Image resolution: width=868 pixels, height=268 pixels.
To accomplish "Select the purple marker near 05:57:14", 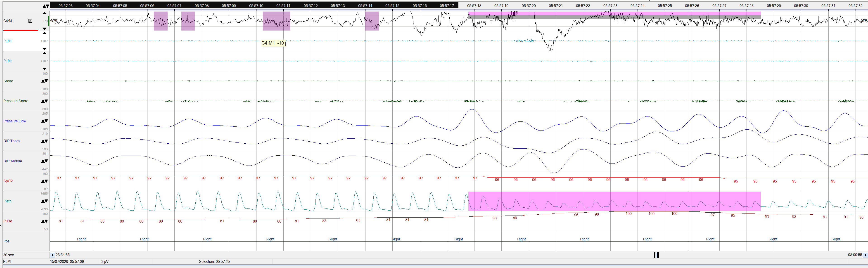I will click(372, 21).
